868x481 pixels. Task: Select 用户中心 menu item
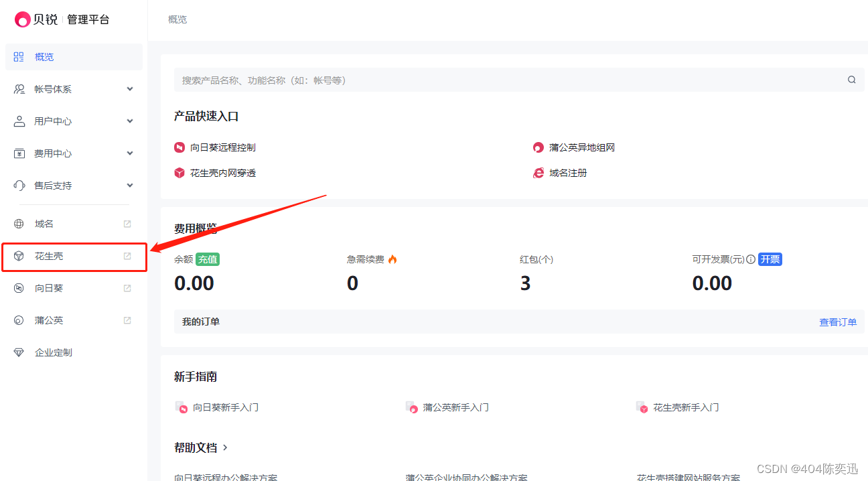coord(74,121)
